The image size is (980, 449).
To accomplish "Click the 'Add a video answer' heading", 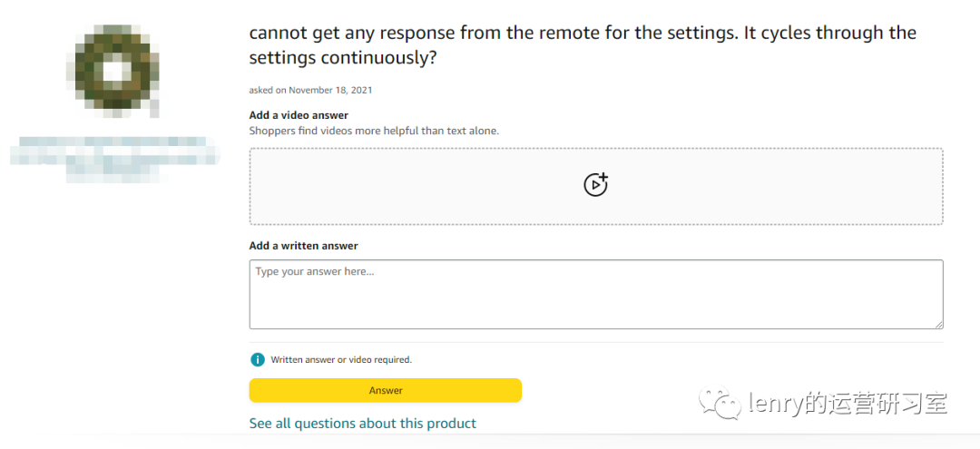I will [299, 115].
